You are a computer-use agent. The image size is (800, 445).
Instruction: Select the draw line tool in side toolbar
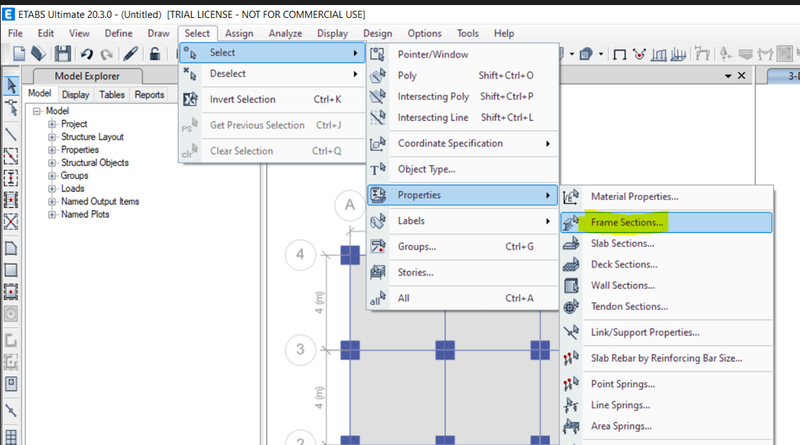click(x=11, y=134)
